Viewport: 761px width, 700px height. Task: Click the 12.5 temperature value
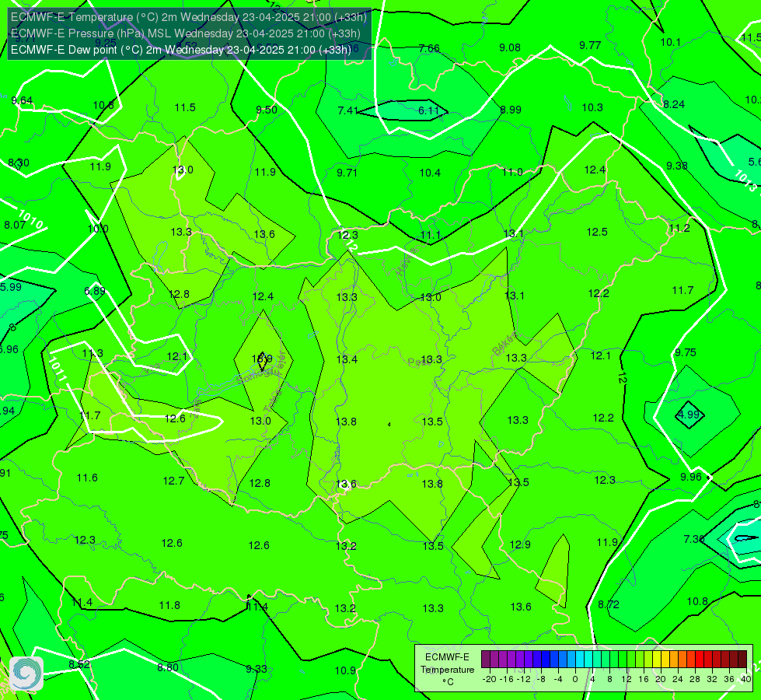click(597, 233)
